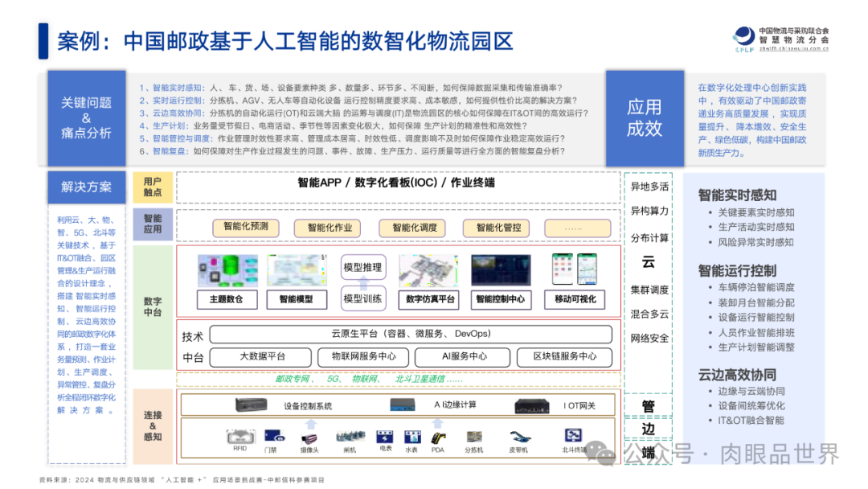Click the 智能控制中心 label box
This screenshot has width=868, height=489.
[x=501, y=300]
